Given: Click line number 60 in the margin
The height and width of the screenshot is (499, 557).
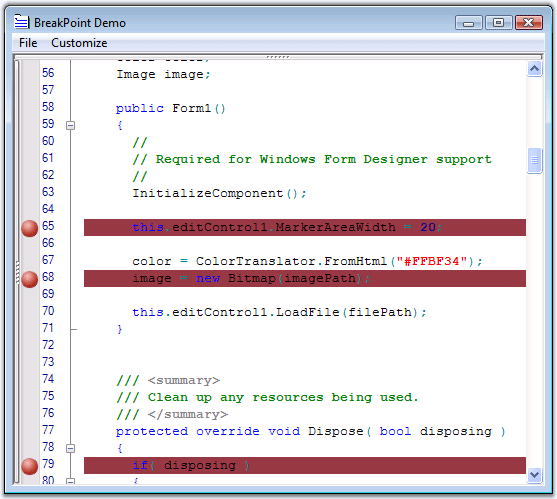Looking at the screenshot, I should coord(48,141).
